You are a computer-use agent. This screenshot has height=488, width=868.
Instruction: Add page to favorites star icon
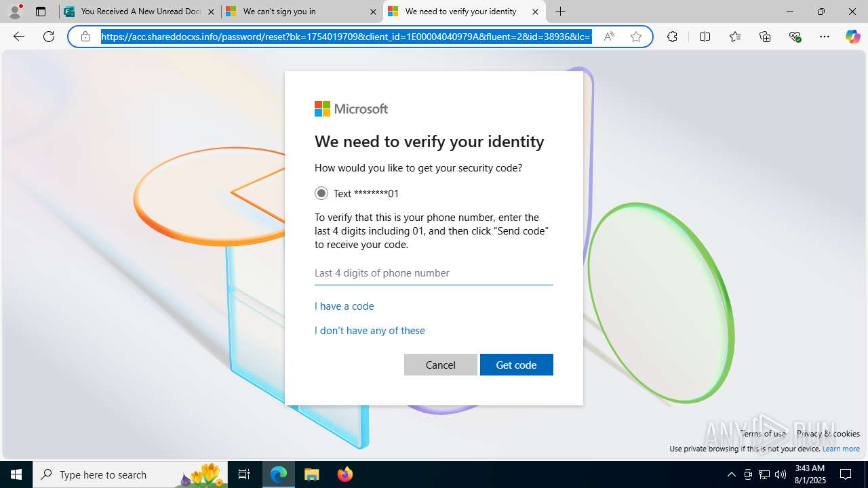point(636,37)
